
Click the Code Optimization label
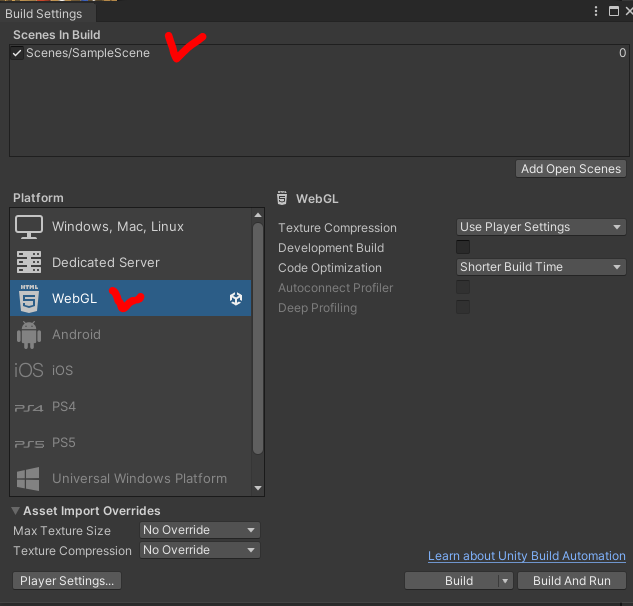pos(329,268)
